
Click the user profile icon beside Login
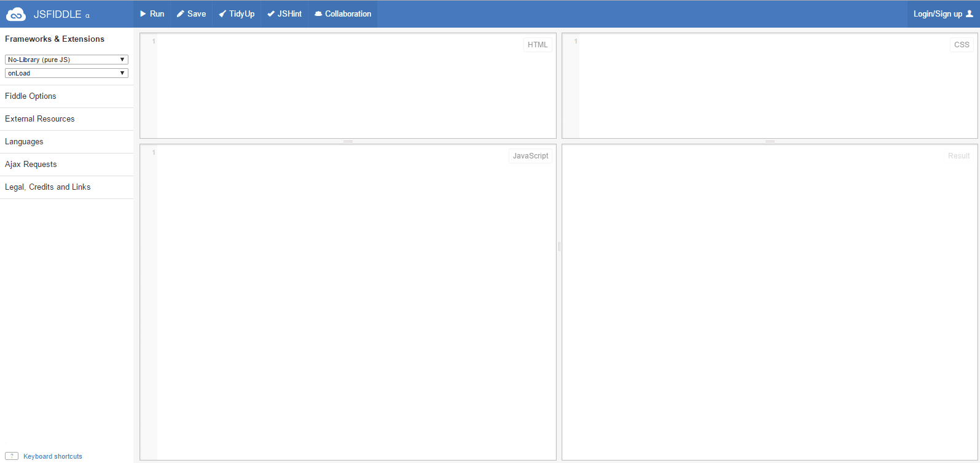point(970,14)
